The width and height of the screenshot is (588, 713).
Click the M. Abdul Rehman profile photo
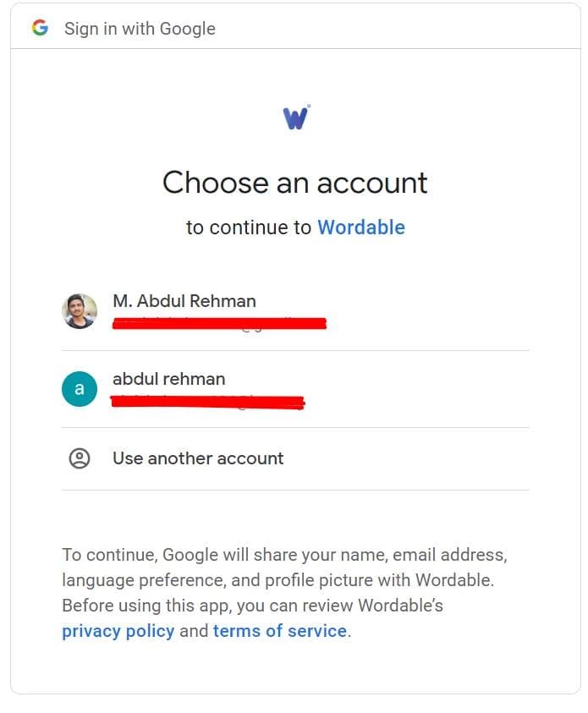[x=80, y=311]
